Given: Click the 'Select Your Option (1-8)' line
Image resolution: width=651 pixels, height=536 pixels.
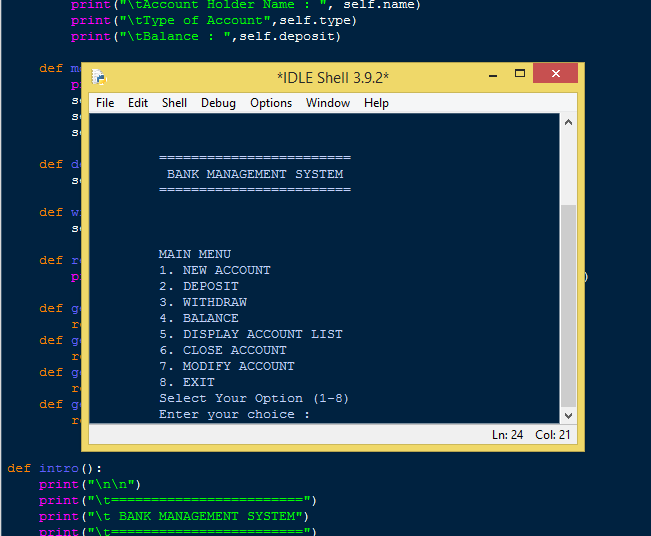Looking at the screenshot, I should [254, 398].
